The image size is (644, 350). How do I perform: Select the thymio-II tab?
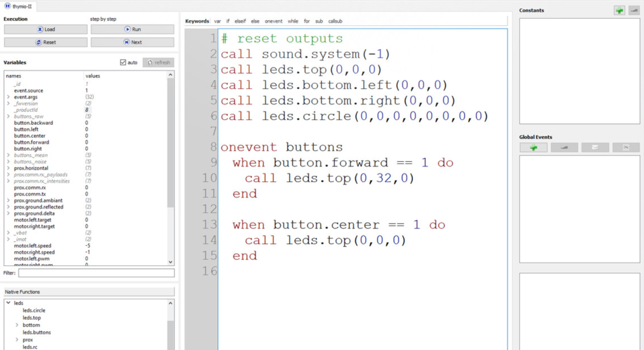pos(18,6)
